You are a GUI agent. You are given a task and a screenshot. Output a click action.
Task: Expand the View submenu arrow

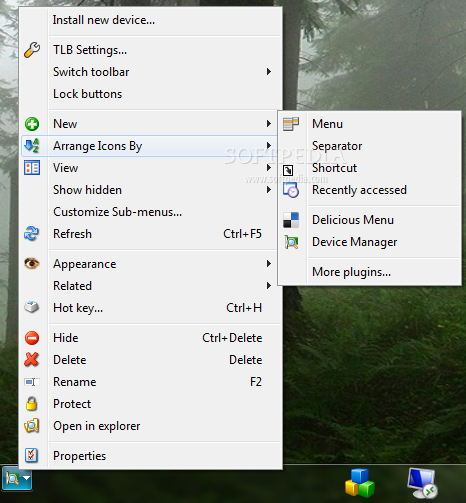click(x=269, y=168)
